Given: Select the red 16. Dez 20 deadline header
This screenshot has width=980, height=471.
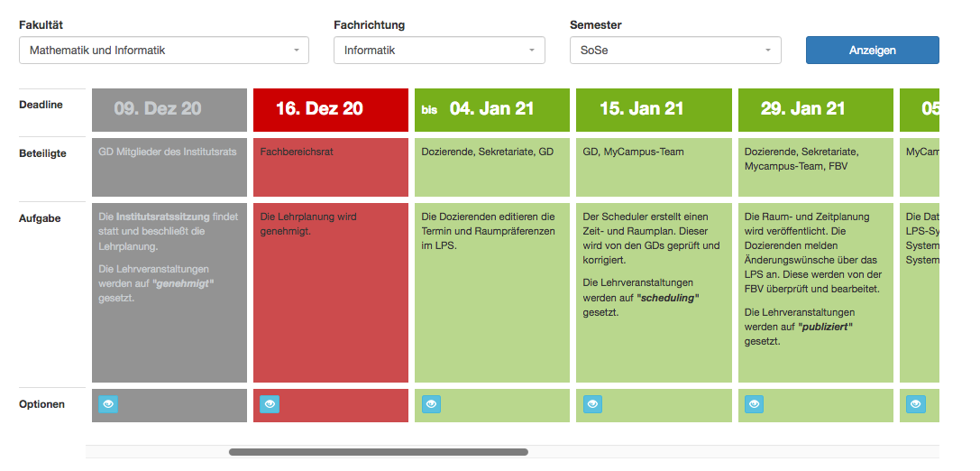Looking at the screenshot, I should click(x=331, y=109).
